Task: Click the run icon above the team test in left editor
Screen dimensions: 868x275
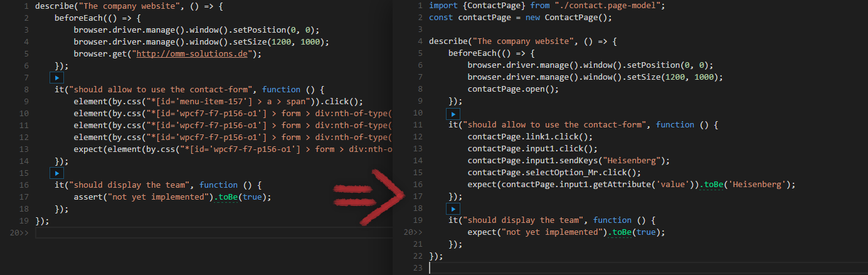Action: [57, 173]
